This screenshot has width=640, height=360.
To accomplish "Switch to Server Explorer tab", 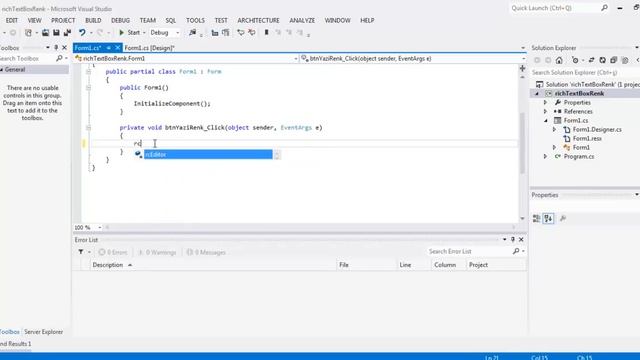I will point(44,332).
